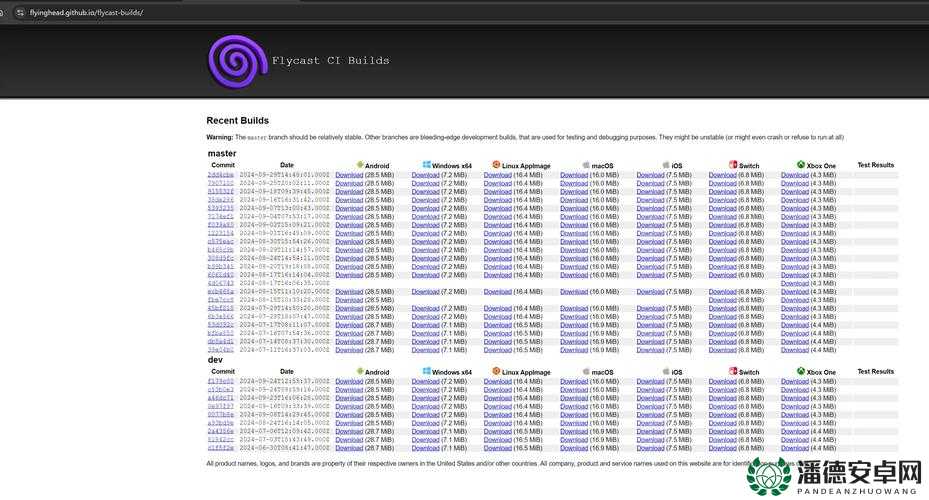929x500 pixels.
Task: Download Linux AppImage for dev 2024-09-08
Action: point(498,414)
